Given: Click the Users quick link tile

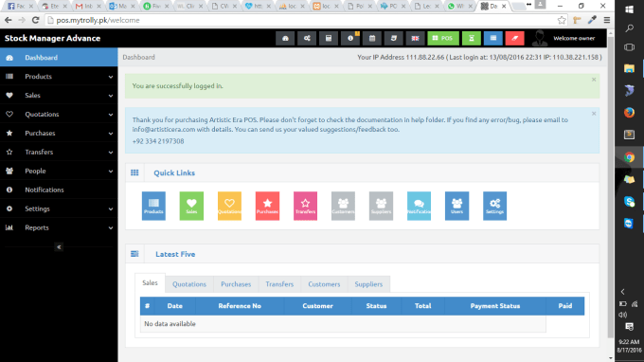Looking at the screenshot, I should point(457,206).
